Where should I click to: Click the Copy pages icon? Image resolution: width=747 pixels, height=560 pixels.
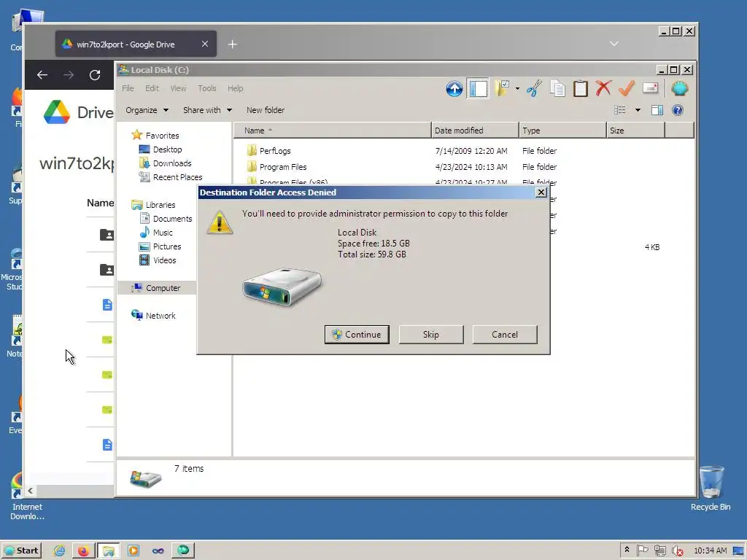[557, 88]
